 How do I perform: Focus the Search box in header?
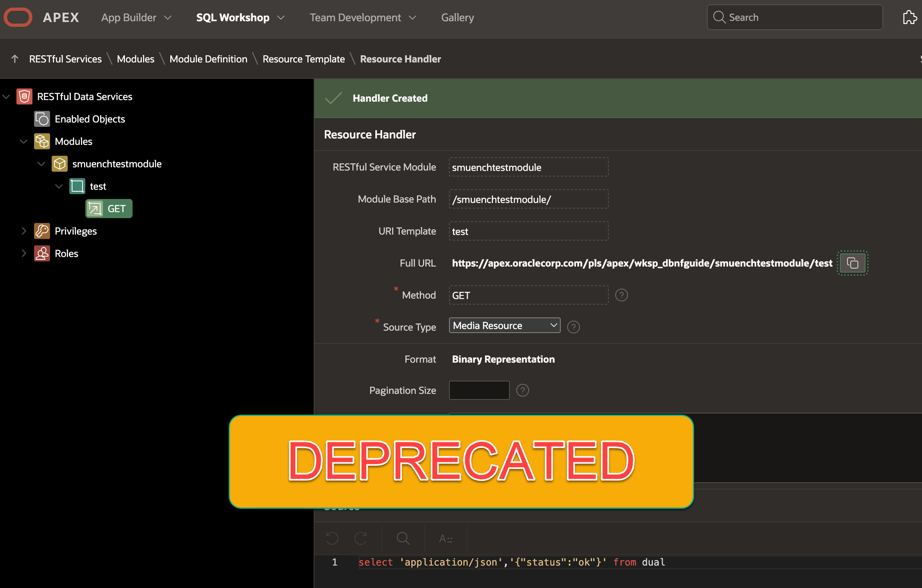tap(795, 17)
